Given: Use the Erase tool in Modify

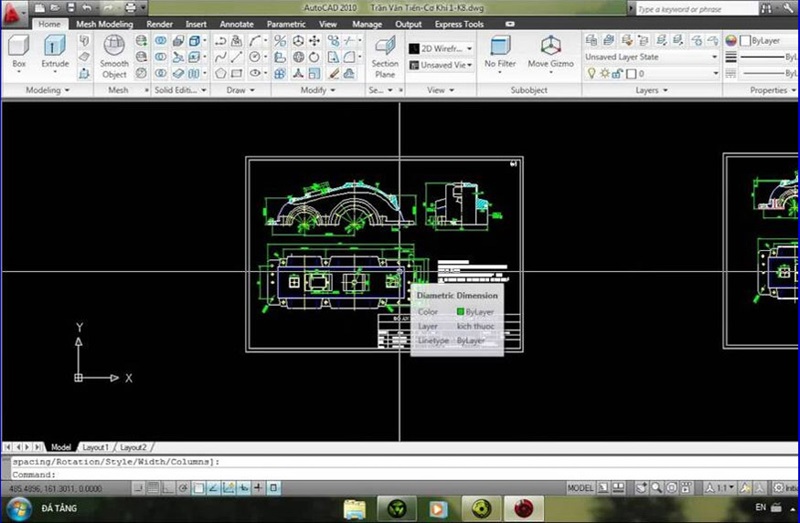Looking at the screenshot, I should tap(334, 73).
